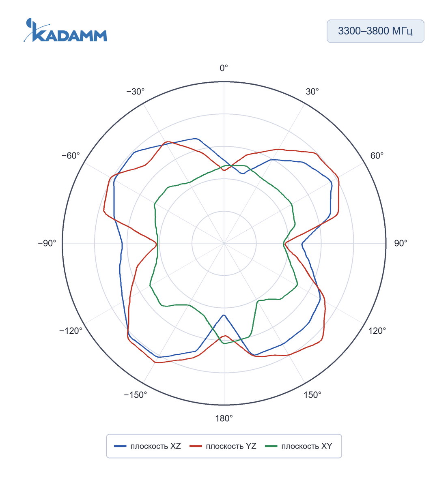Click the 90° angle label
This screenshot has width=448, height=491.
click(401, 243)
